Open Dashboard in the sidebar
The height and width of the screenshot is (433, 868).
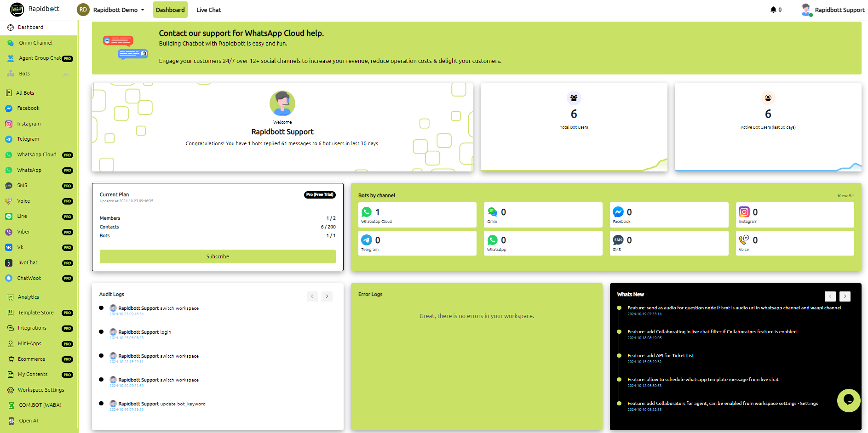tap(39, 28)
